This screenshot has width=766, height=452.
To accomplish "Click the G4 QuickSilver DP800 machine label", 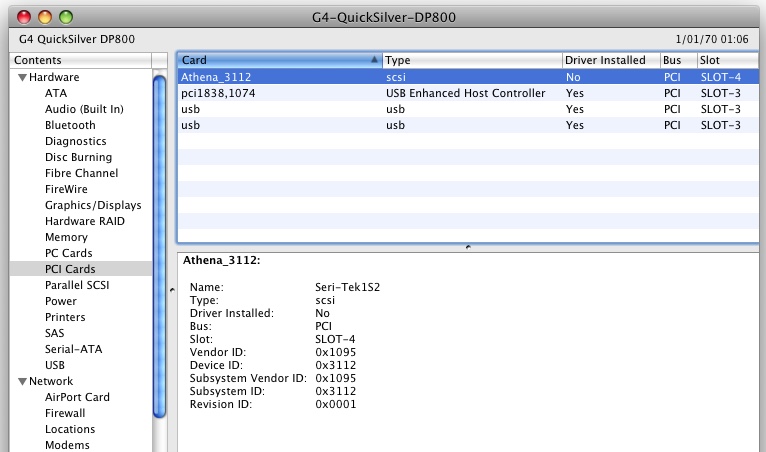I will pos(77,39).
